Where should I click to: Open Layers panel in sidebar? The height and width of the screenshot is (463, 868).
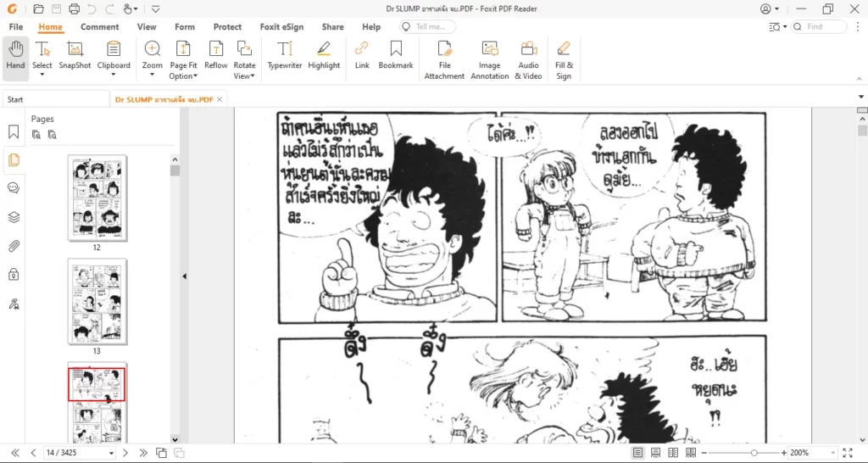[14, 217]
